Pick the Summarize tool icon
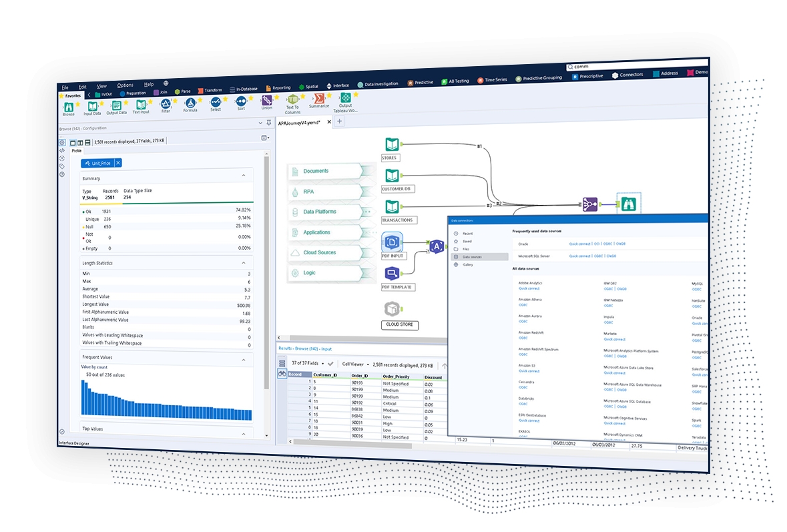This screenshot has height=532, width=787. (x=318, y=98)
